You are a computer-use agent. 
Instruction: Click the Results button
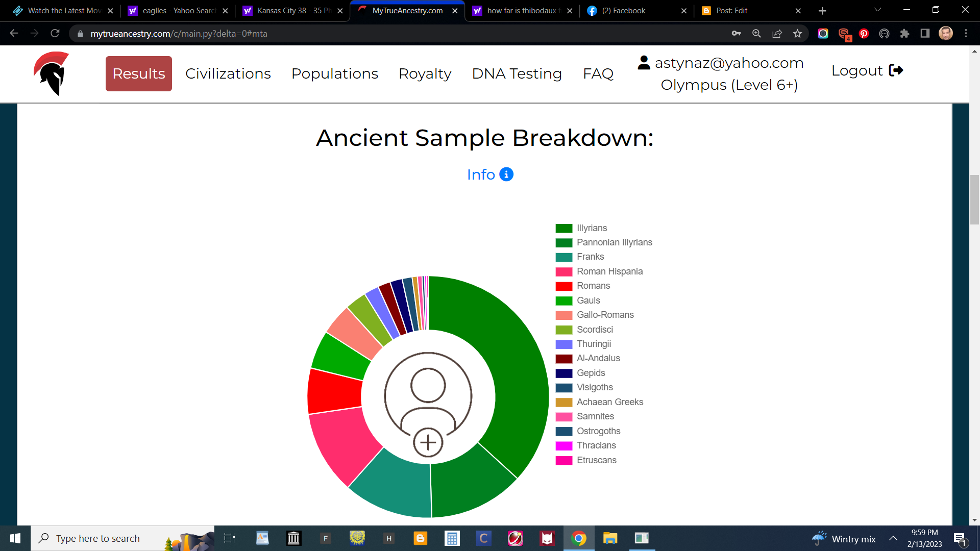coord(138,73)
